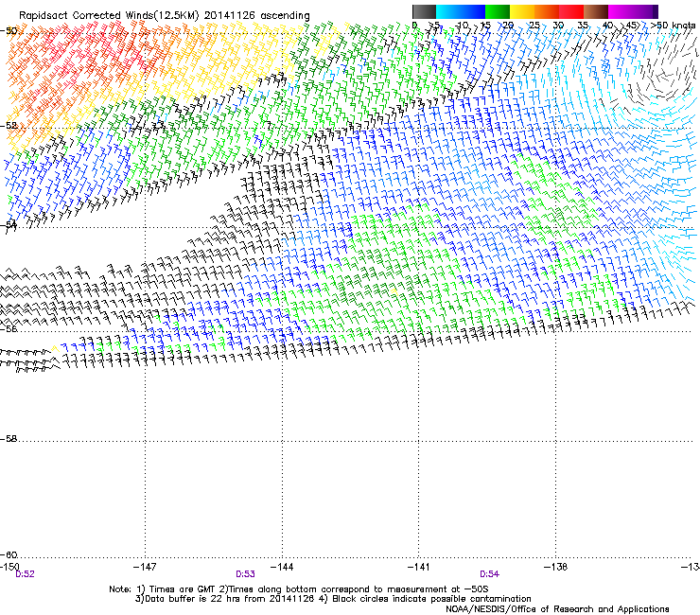The height and width of the screenshot is (615, 700).
Task: Click the blue 10-15 knots legend swatch
Action: [473, 11]
